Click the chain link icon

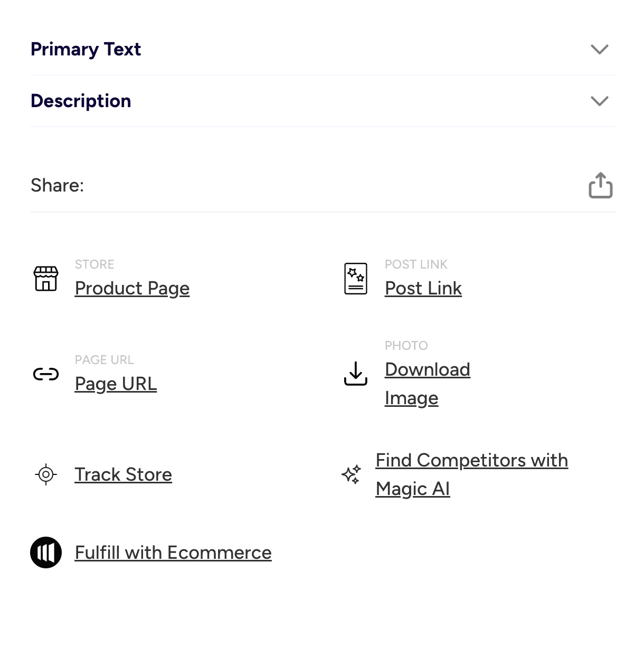(46, 375)
